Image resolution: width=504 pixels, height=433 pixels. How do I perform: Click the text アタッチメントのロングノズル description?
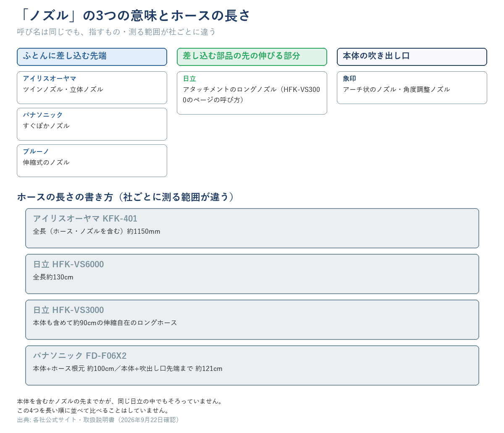[x=252, y=94]
